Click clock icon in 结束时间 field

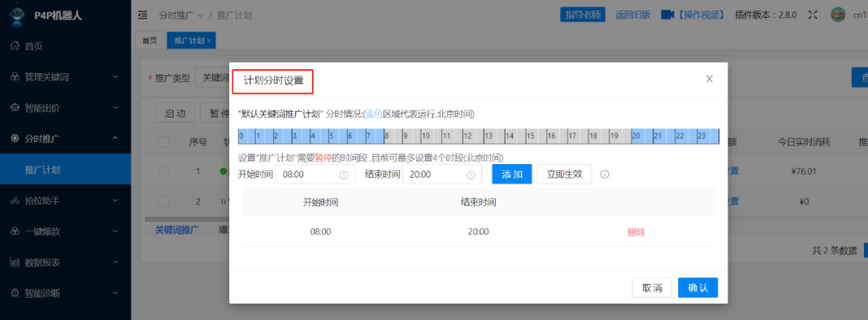(x=470, y=174)
